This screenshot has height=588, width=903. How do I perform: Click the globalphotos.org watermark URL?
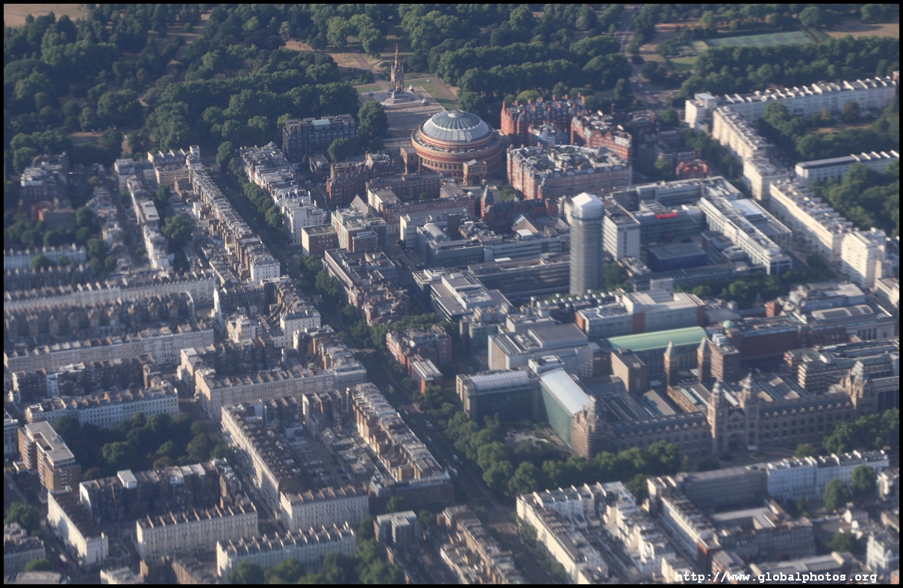(775, 577)
